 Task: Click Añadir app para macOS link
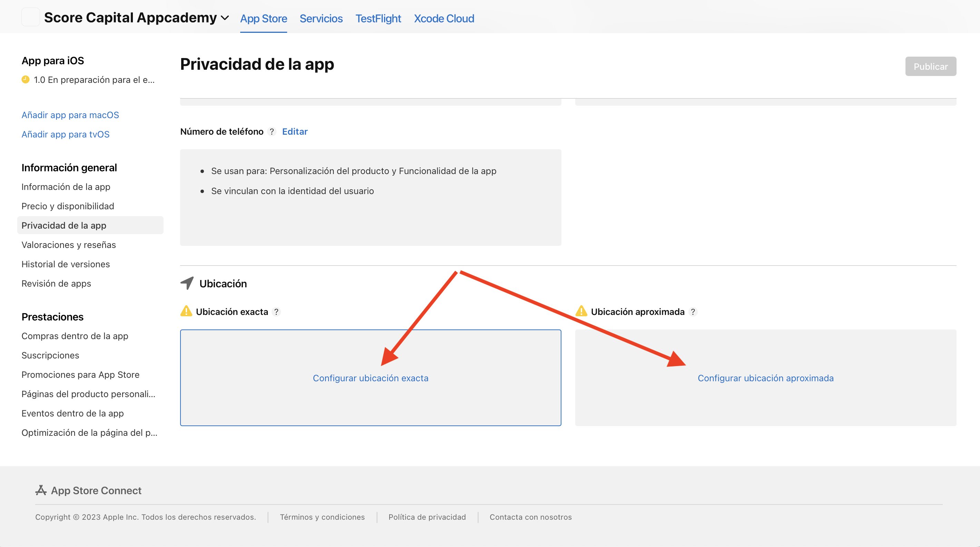point(70,115)
